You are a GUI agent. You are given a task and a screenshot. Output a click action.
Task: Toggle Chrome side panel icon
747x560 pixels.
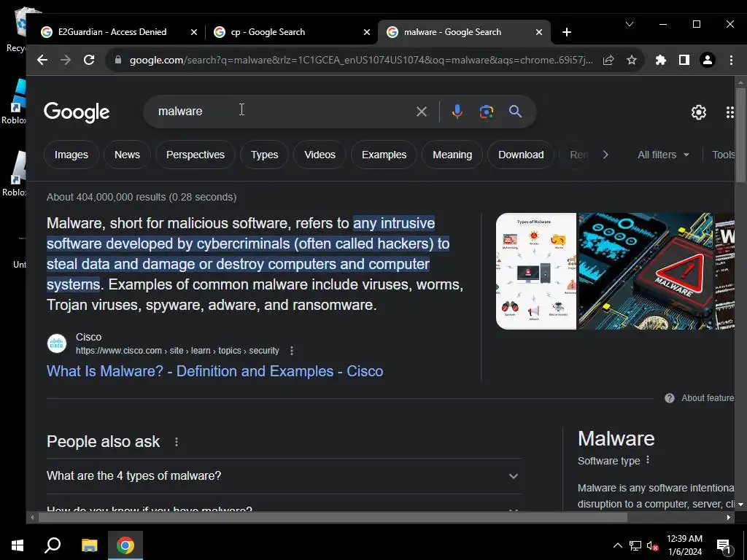[684, 60]
